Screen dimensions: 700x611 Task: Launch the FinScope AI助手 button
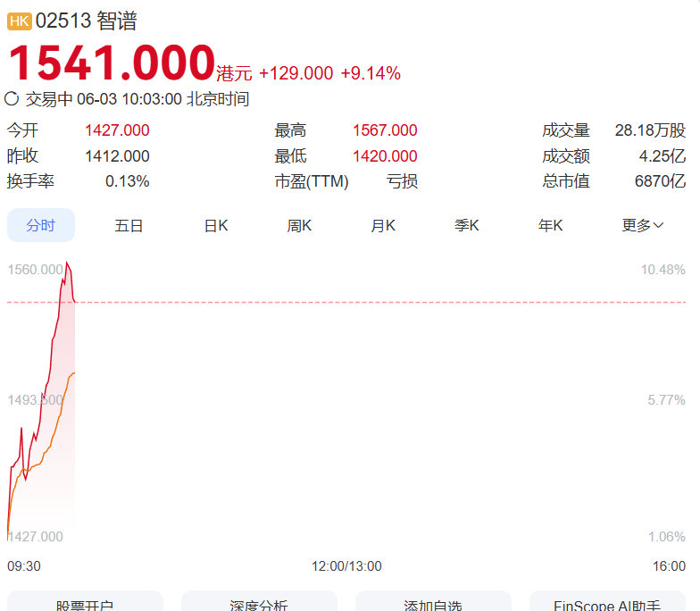(x=607, y=602)
